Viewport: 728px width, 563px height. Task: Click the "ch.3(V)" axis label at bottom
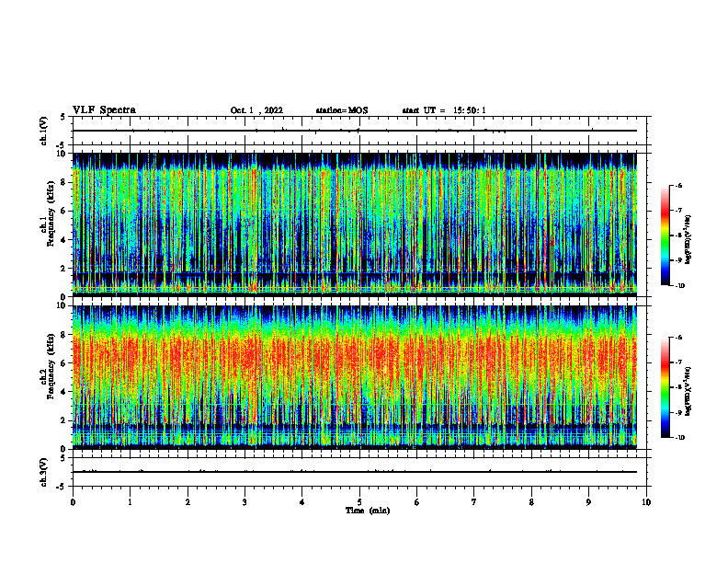point(44,472)
